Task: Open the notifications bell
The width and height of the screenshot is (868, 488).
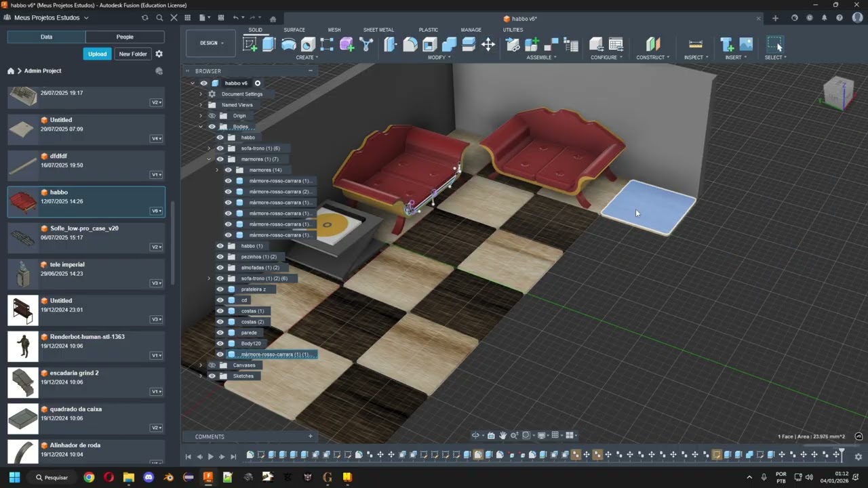Action: (825, 18)
